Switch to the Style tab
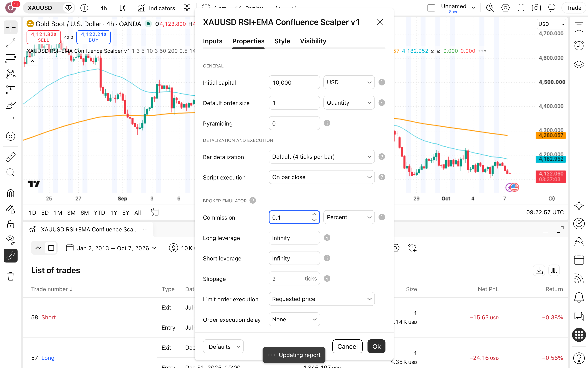 coord(282,41)
